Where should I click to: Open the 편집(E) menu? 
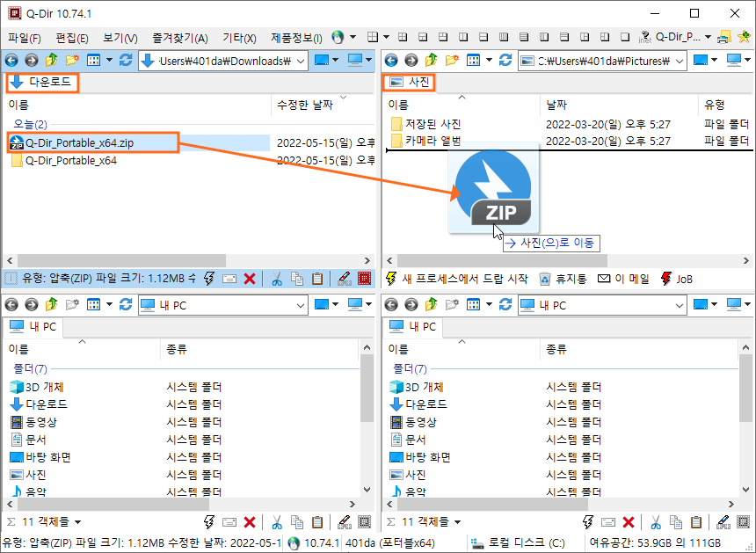tap(72, 38)
